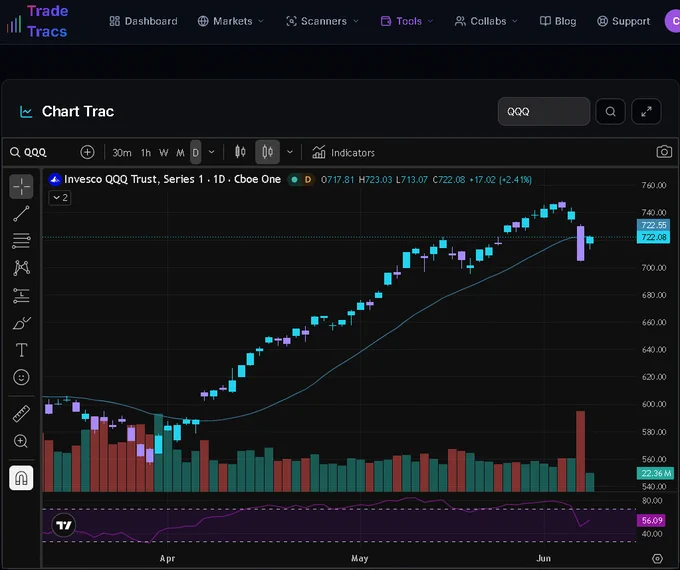Focus the QQQ ticker input field

(544, 111)
